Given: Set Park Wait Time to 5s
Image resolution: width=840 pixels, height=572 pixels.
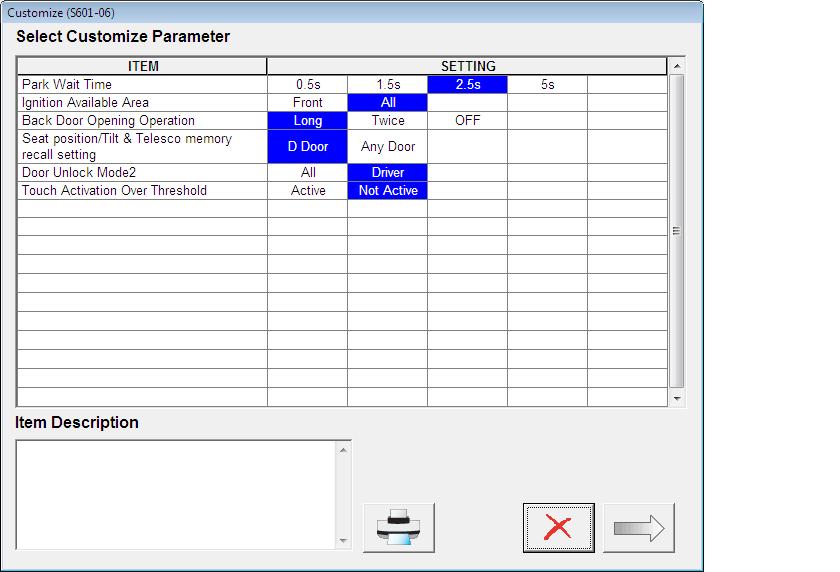Looking at the screenshot, I should pos(548,85).
